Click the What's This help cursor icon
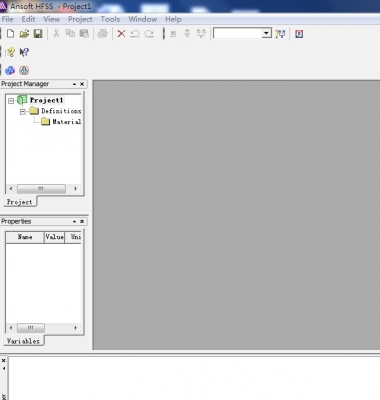The image size is (380, 400). pyautogui.click(x=24, y=52)
